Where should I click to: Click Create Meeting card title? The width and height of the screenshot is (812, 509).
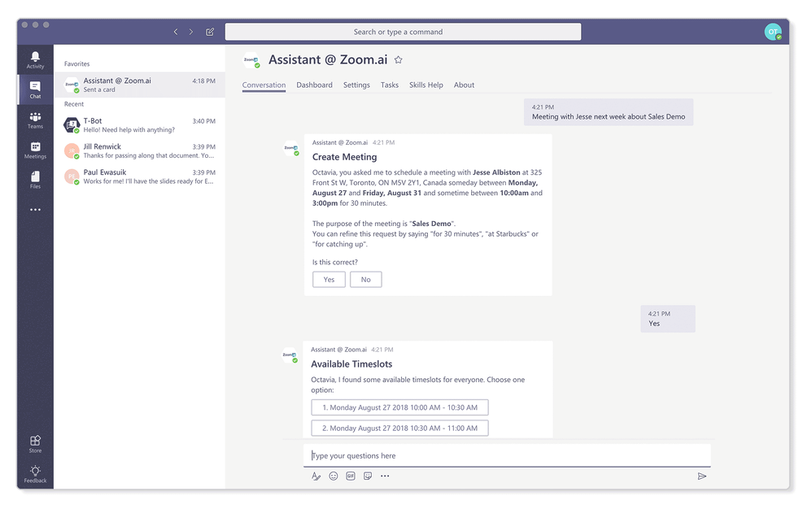[344, 157]
